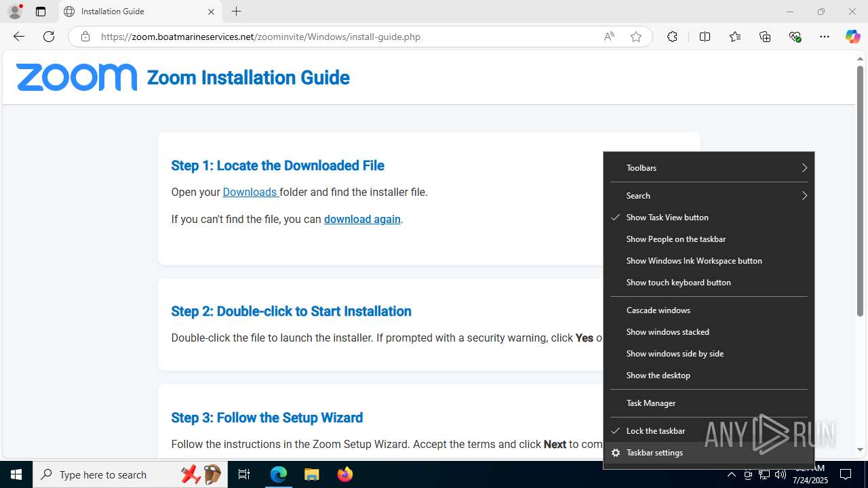The image size is (868, 488).
Task: Add this page to favorites
Action: click(636, 37)
